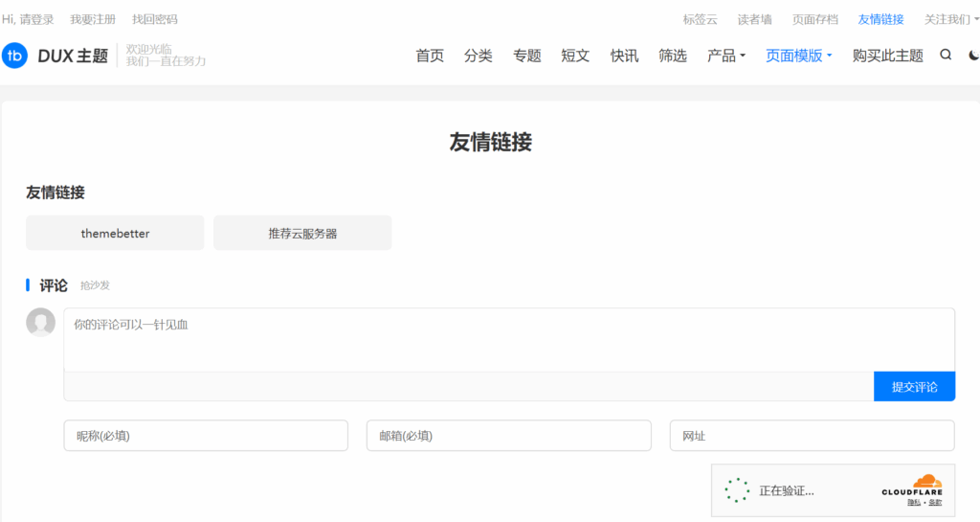Viewport: 980px width, 522px height.
Task: Click the commenter avatar image
Action: click(x=40, y=323)
